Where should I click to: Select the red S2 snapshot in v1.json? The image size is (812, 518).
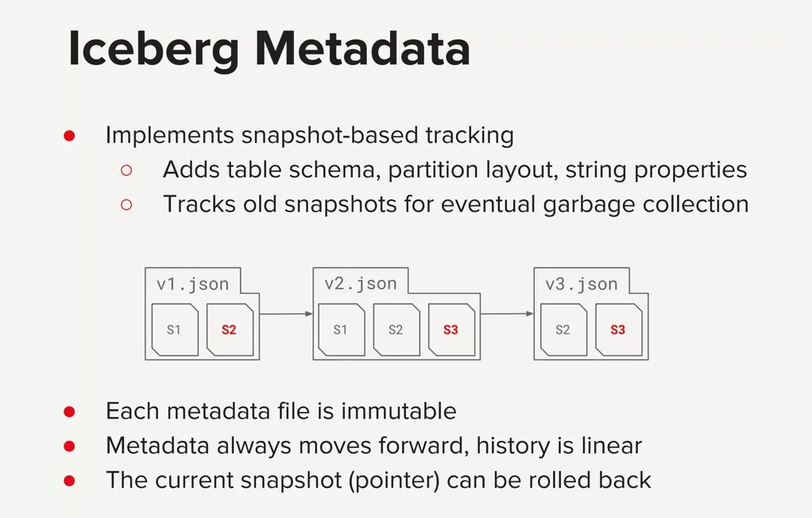coord(230,330)
